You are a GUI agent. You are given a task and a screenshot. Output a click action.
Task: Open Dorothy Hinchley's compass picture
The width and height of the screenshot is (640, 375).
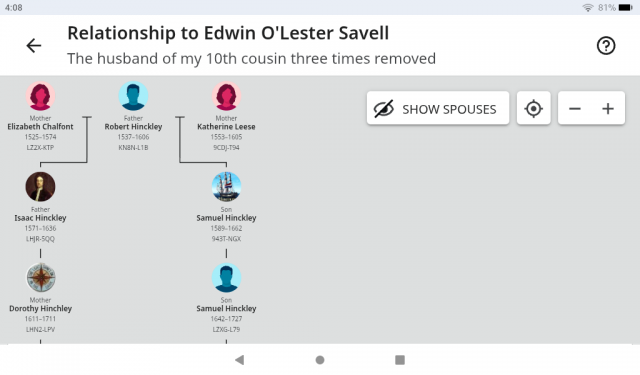pos(40,278)
